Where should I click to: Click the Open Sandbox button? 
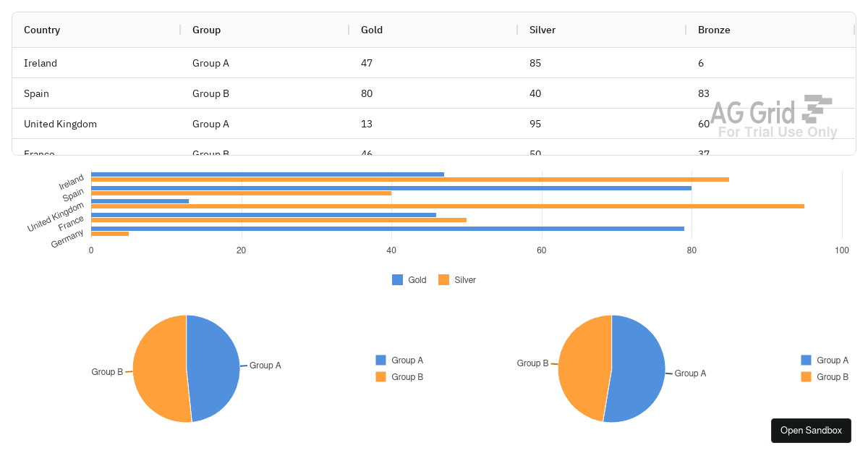[811, 430]
